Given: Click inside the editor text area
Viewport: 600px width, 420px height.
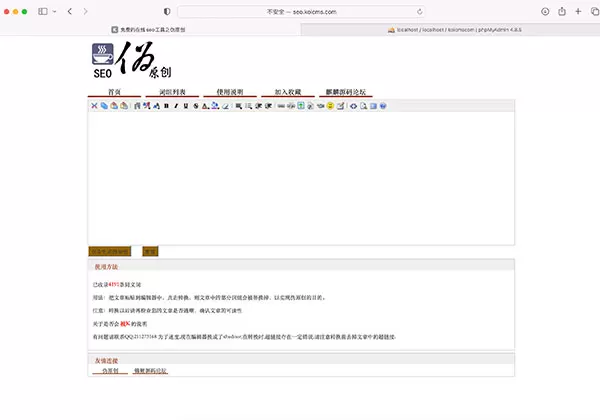Looking at the screenshot, I should click(301, 178).
